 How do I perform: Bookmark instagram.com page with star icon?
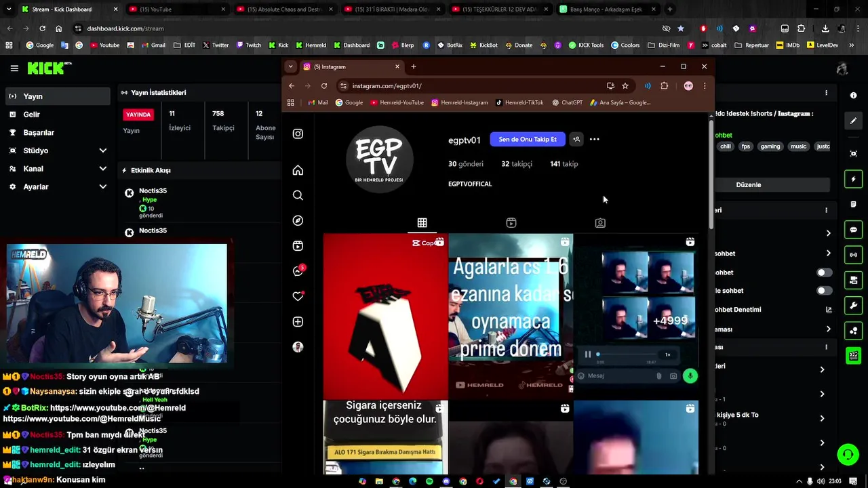pos(625,86)
